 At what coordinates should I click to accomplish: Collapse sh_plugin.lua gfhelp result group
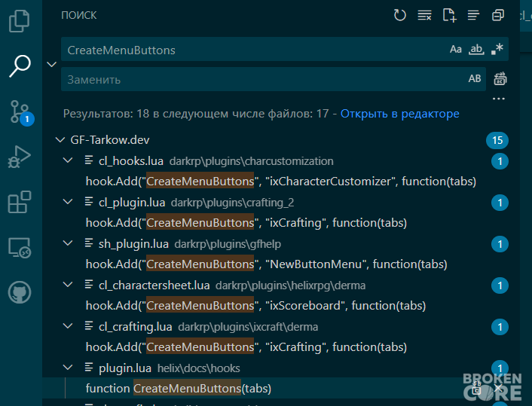coord(68,243)
